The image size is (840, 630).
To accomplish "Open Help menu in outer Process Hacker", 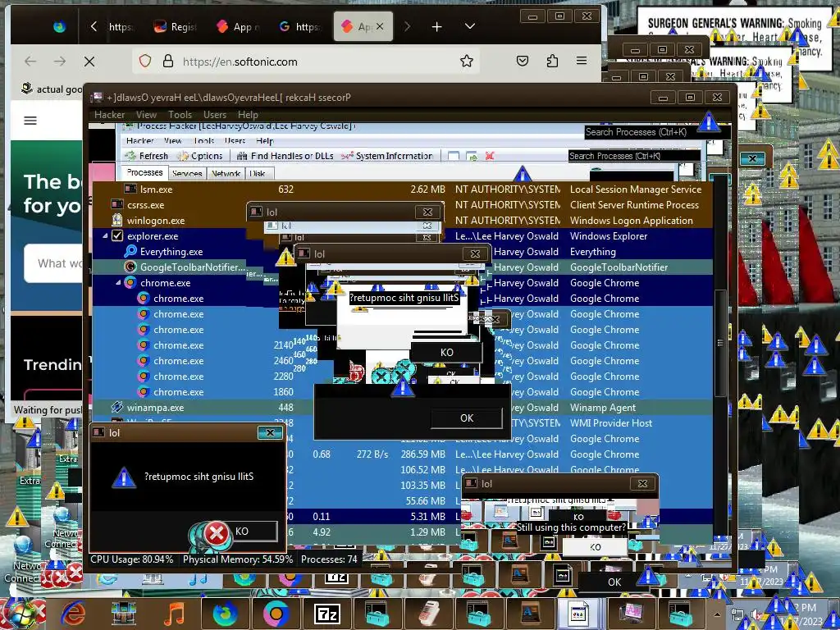I will point(248,115).
